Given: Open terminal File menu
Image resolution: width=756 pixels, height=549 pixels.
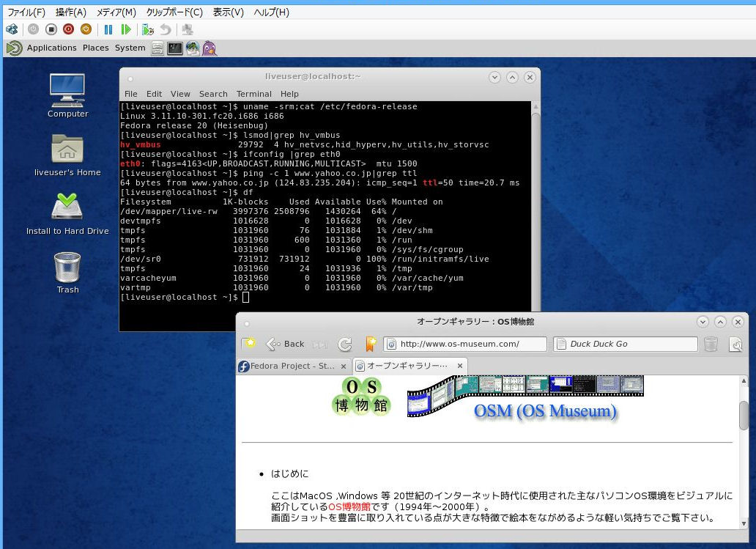Looking at the screenshot, I should pyautogui.click(x=130, y=94).
